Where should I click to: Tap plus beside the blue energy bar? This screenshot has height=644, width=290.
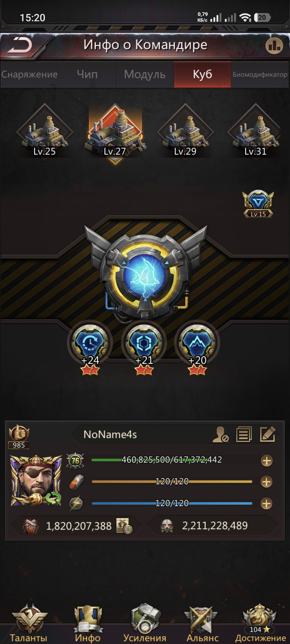(267, 503)
